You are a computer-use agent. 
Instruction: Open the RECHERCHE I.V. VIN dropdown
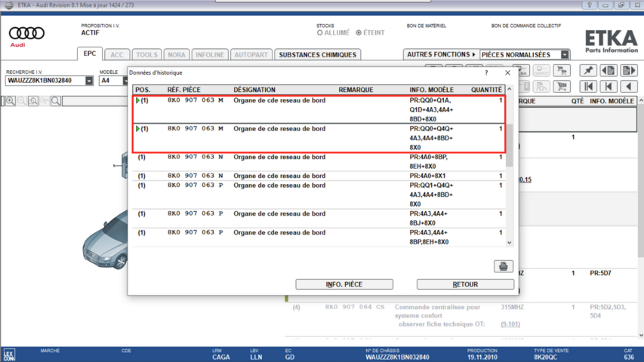point(89,81)
